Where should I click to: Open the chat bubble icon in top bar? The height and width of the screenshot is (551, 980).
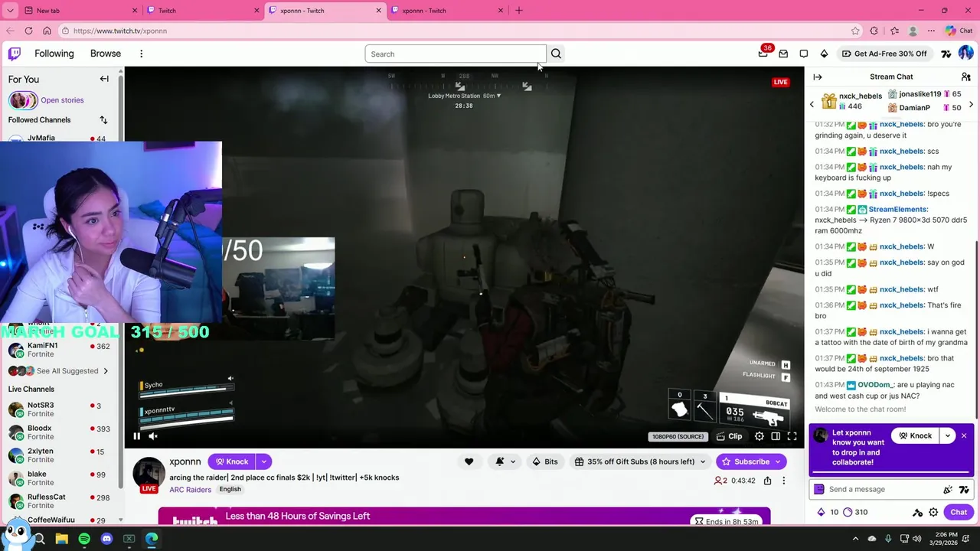tap(804, 54)
